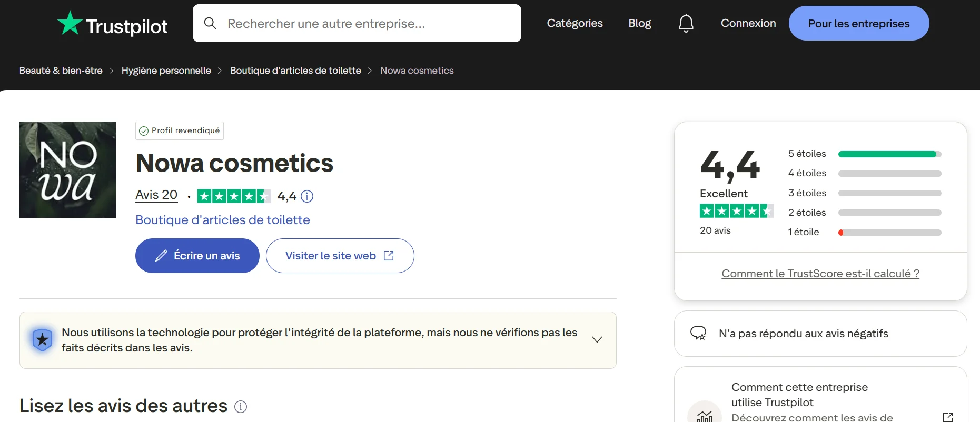Click '20 avis' text in score card
The height and width of the screenshot is (422, 980).
[715, 230]
